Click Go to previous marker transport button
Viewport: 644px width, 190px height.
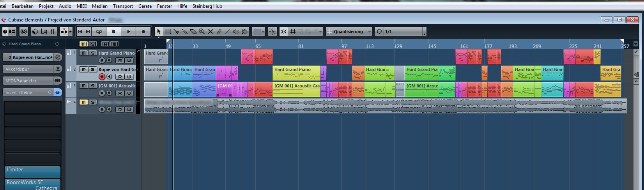80,32
